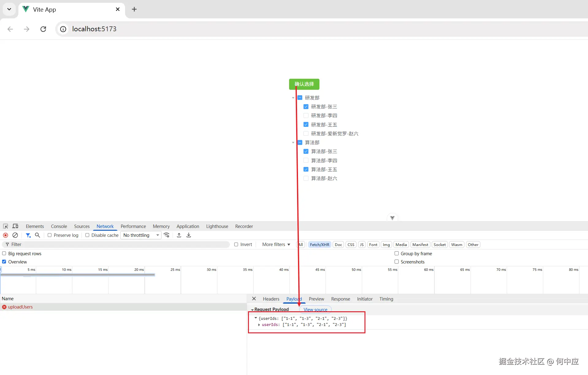Open the Lighthouse panel
The image size is (588, 375).
coord(217,226)
